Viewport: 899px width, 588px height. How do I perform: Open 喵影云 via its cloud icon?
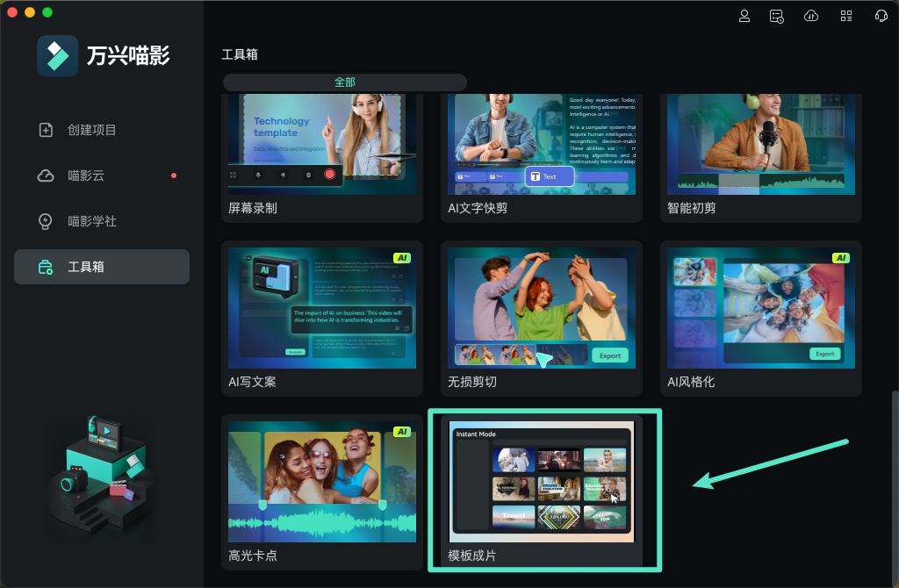(x=45, y=175)
